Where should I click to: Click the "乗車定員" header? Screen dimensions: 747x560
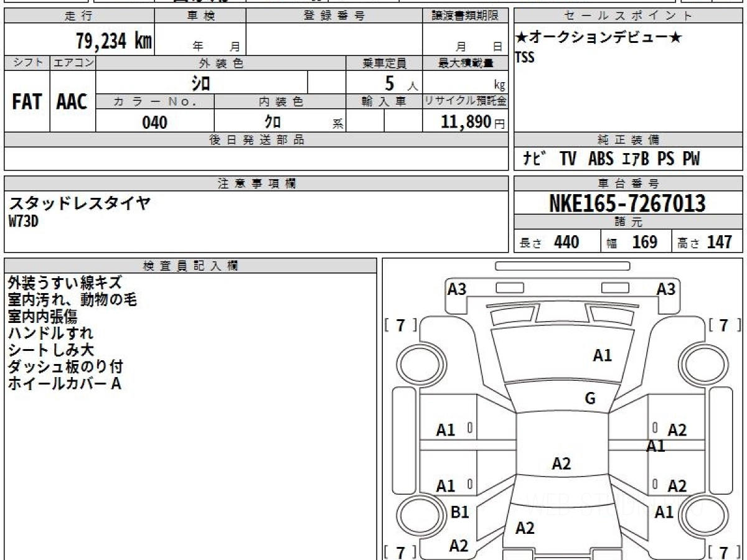[x=384, y=63]
